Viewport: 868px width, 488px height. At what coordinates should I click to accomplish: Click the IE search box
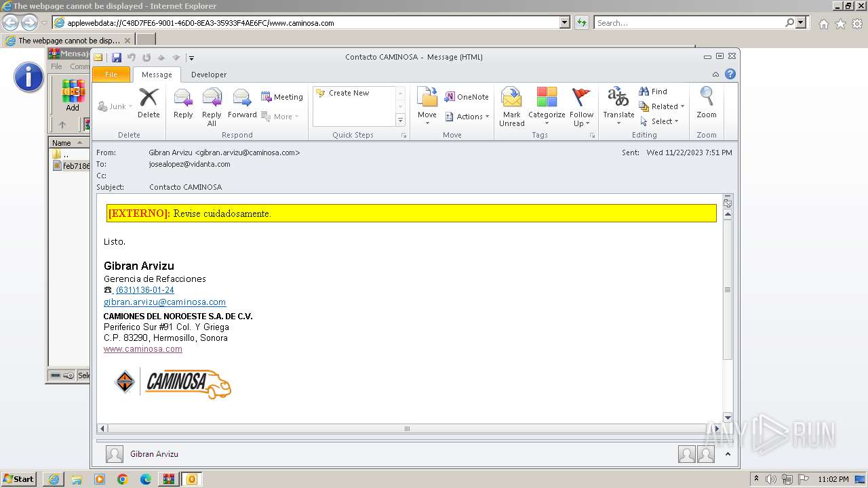(x=690, y=22)
